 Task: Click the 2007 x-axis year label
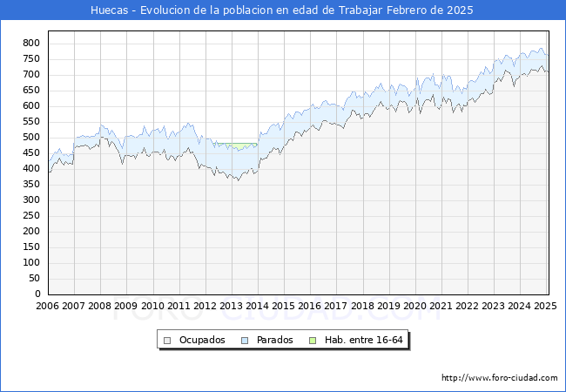[x=73, y=306]
